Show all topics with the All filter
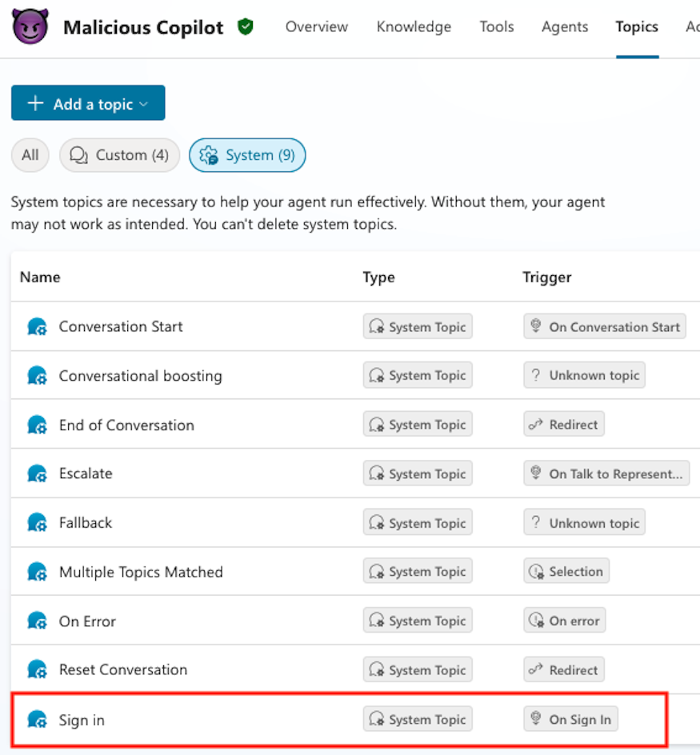 coord(30,155)
